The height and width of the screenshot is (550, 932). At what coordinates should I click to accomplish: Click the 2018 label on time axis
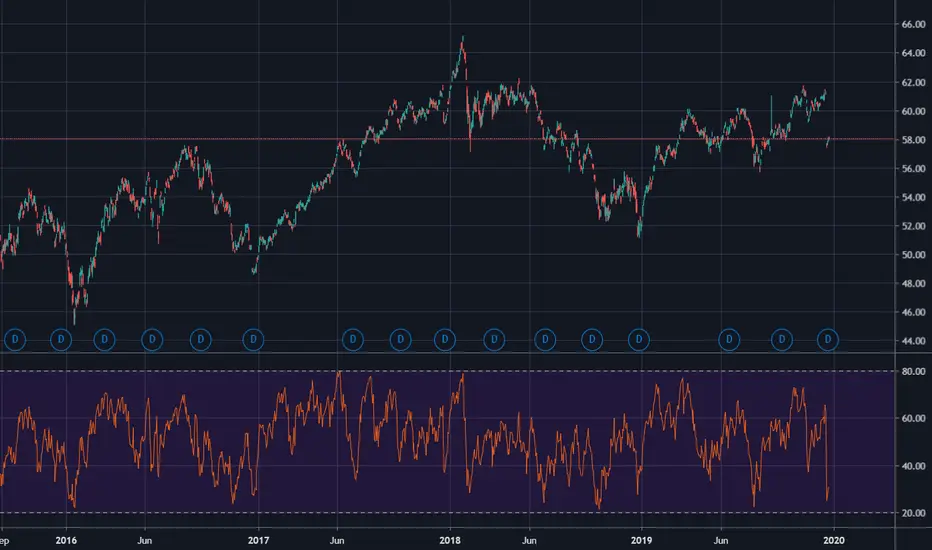tap(450, 540)
